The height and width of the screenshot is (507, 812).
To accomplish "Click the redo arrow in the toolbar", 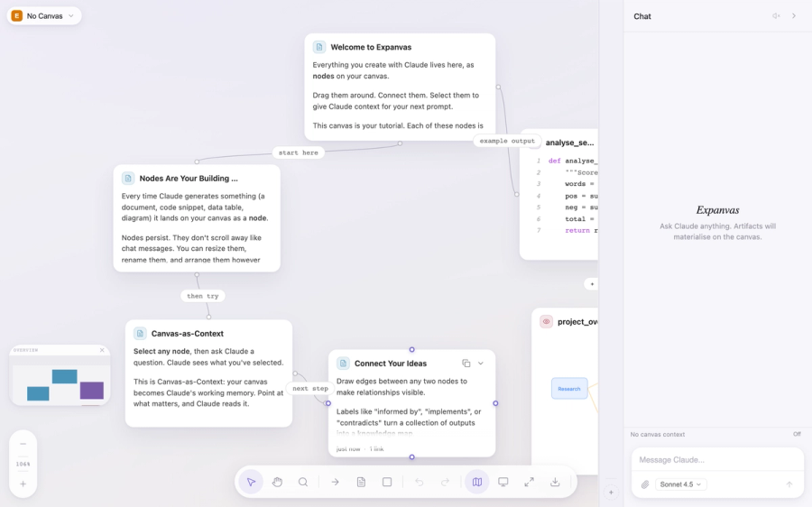I will pos(445,482).
